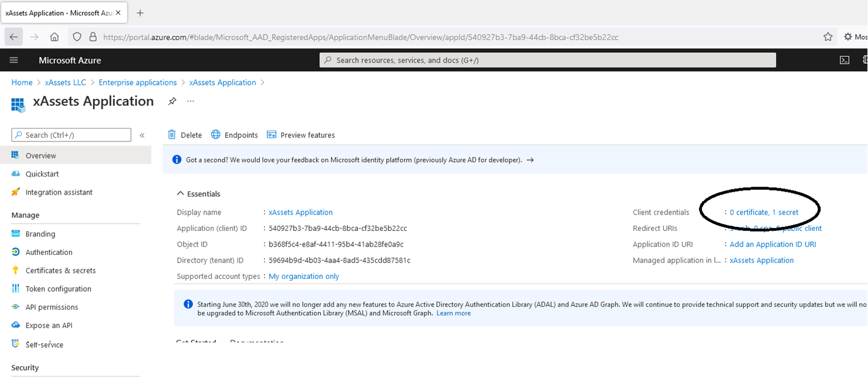Click the resources and services search bar

(547, 60)
